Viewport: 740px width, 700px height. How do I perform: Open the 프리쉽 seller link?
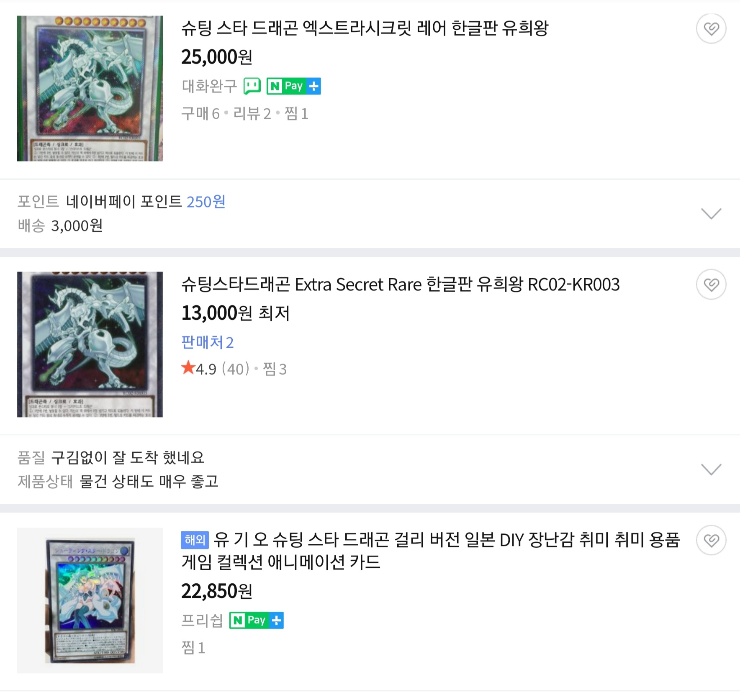(202, 620)
